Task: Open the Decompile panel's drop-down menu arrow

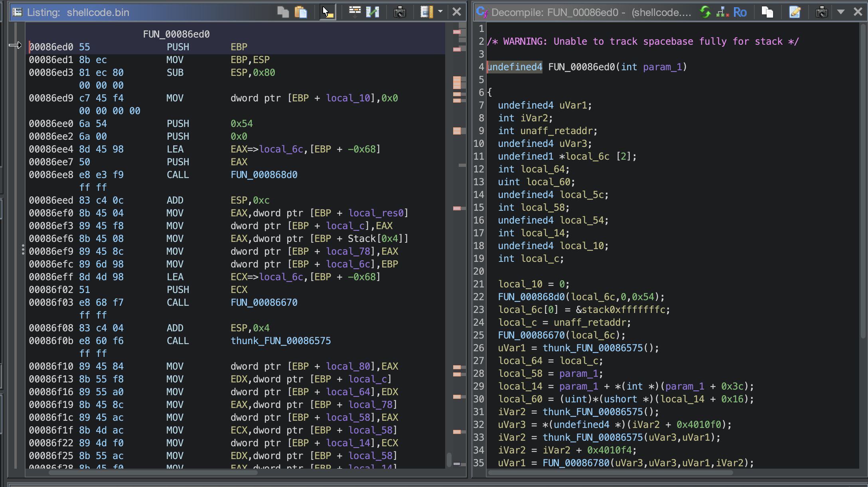Action: pos(841,12)
